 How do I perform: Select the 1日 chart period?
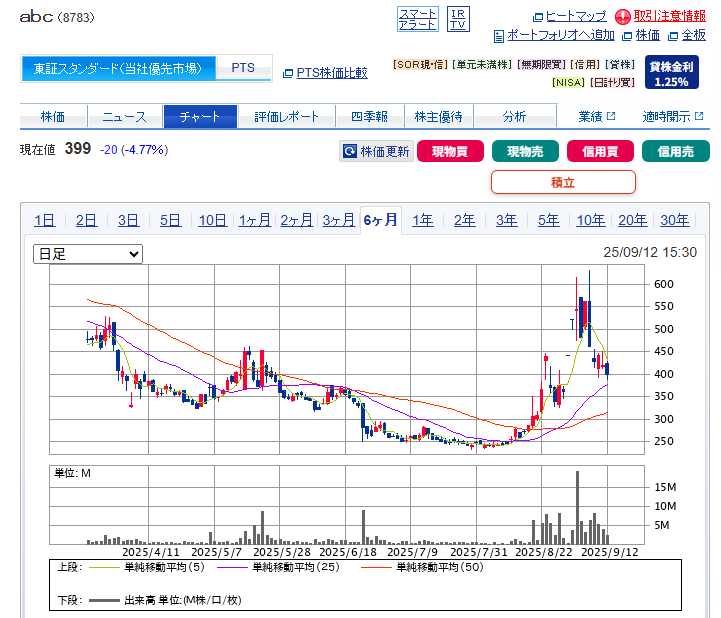point(45,220)
